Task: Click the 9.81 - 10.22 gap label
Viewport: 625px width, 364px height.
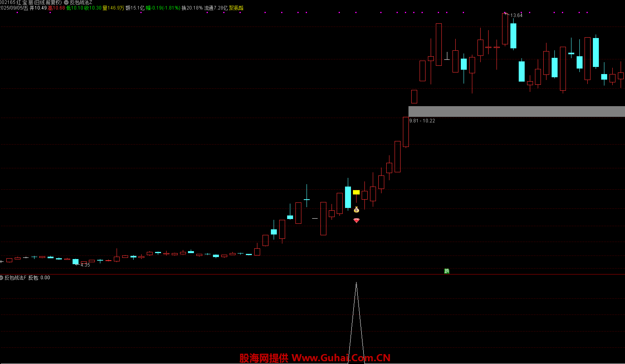Action: point(422,121)
